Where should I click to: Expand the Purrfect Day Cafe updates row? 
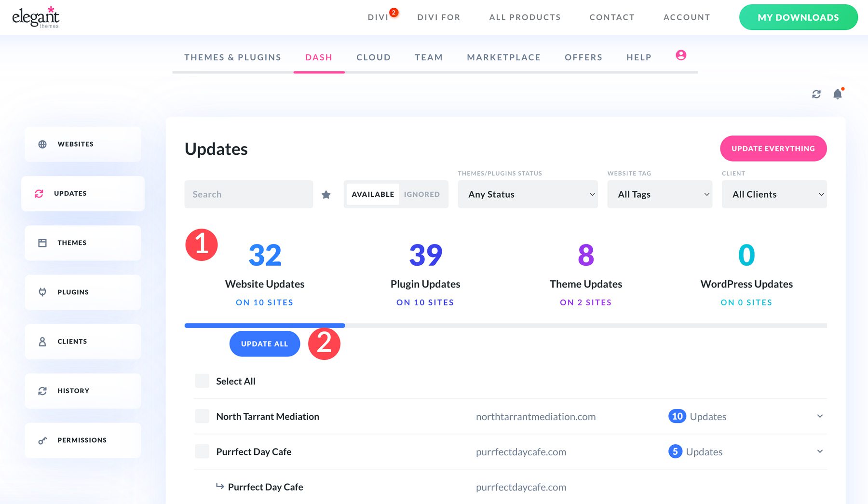coord(819,451)
